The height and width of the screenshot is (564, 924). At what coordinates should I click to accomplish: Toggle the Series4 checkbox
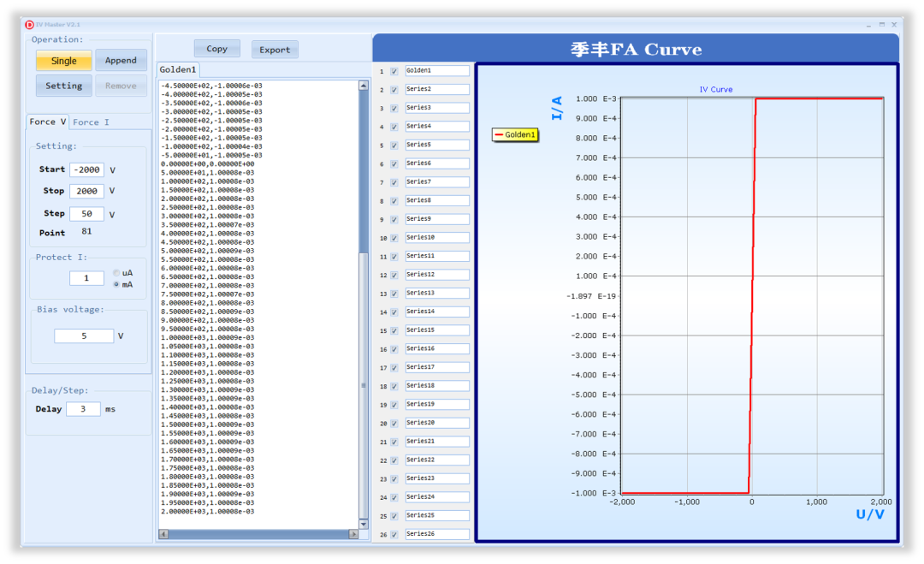coord(394,128)
